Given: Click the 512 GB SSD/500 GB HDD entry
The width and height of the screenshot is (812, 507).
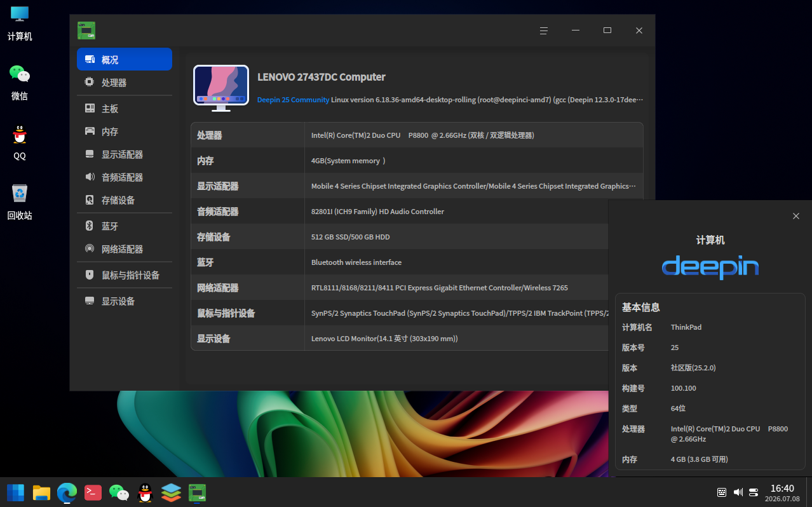Looking at the screenshot, I should 351,237.
